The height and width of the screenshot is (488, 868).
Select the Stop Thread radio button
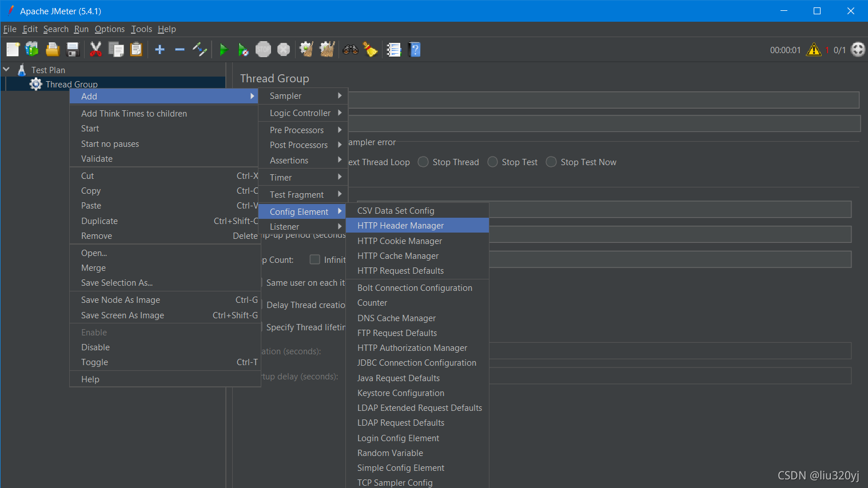423,162
